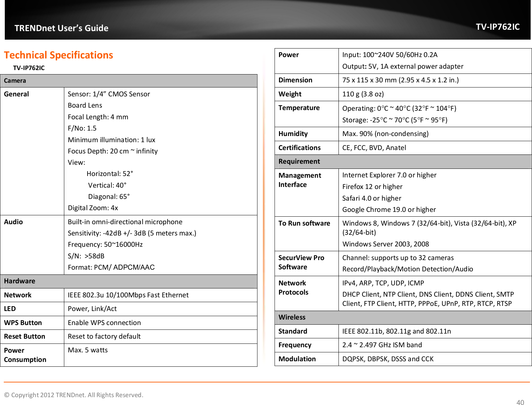Select 'CE, FCC, BVD, Anatel' certifications
The height and width of the screenshot is (405, 532).
pyautogui.click(x=374, y=148)
